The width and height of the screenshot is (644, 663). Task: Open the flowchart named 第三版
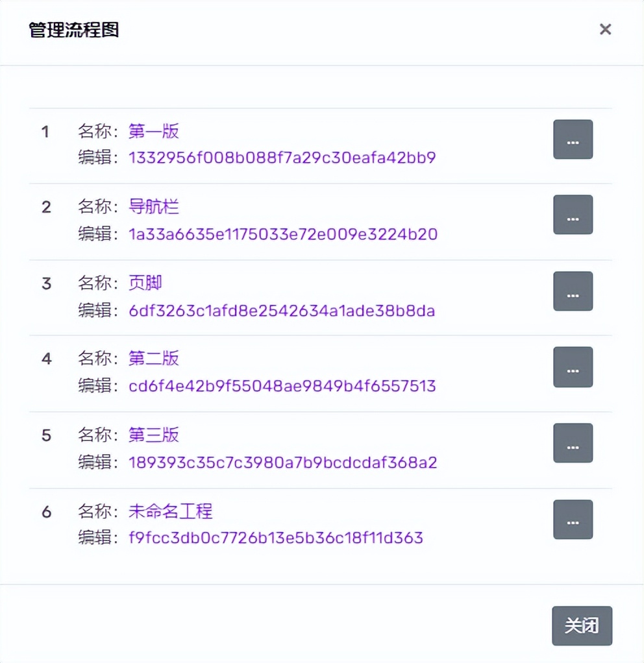click(153, 435)
